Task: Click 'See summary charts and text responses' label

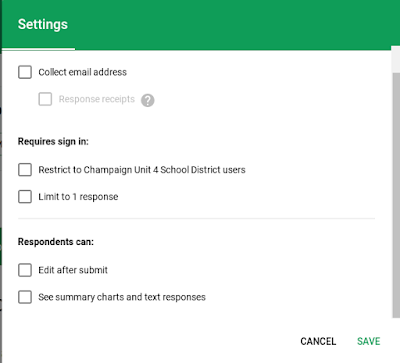Action: click(x=122, y=297)
